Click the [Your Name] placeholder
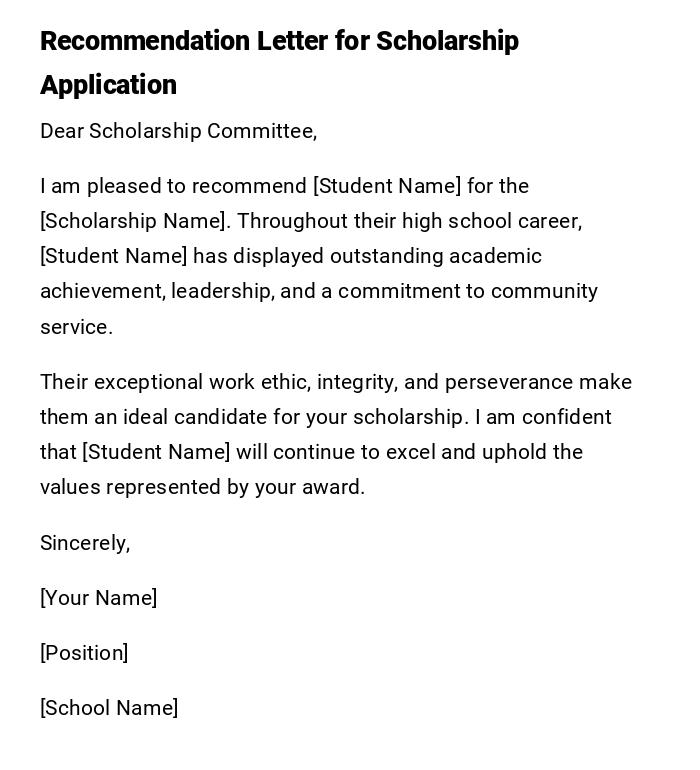The height and width of the screenshot is (770, 700). pyautogui.click(x=98, y=598)
